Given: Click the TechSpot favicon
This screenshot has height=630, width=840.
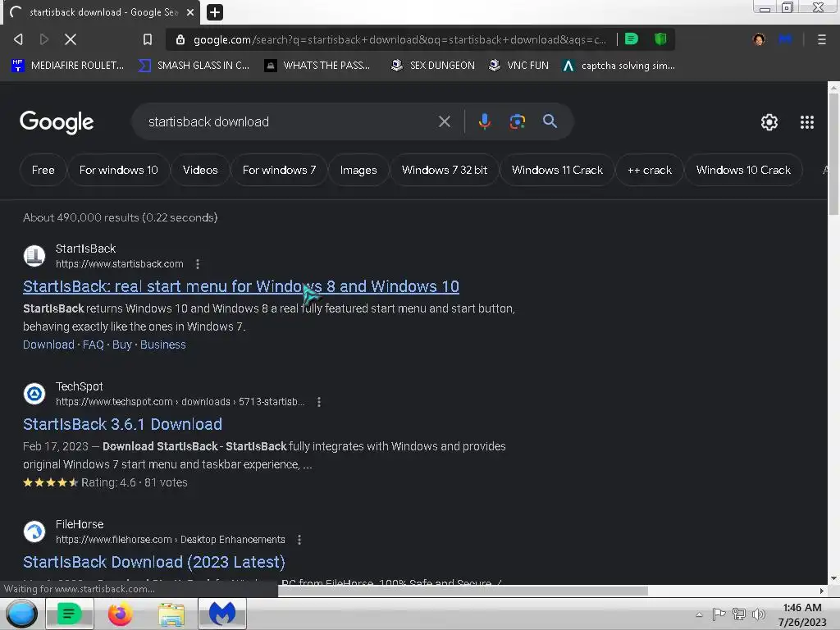Looking at the screenshot, I should click(x=34, y=394).
